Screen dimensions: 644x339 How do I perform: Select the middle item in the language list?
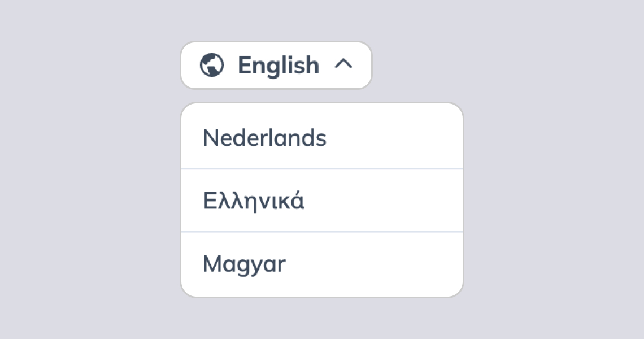[x=322, y=201]
